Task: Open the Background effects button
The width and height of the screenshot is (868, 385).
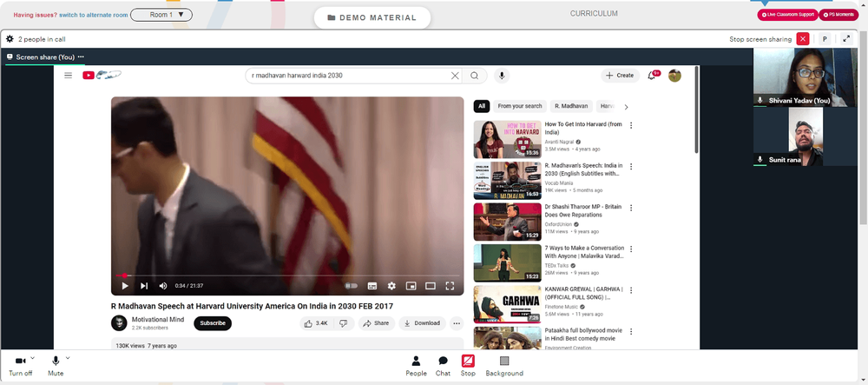Action: click(504, 366)
